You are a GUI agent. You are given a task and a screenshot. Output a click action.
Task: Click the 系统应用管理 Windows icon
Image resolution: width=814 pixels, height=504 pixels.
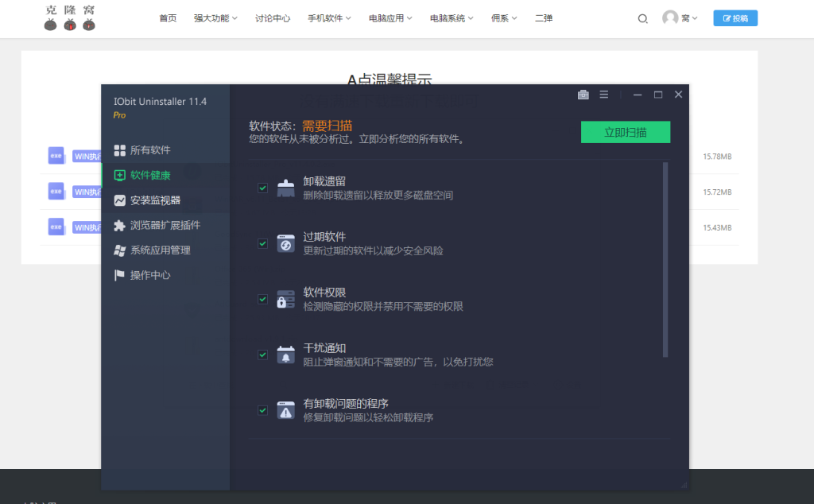pos(119,250)
